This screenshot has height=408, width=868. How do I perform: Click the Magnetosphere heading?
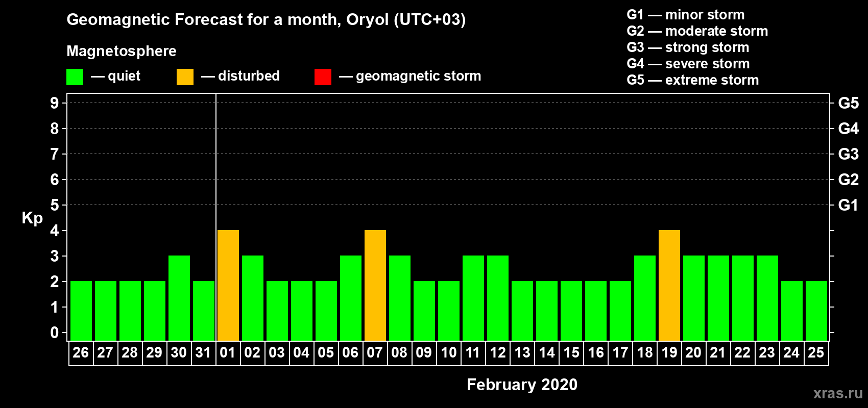pos(122,51)
